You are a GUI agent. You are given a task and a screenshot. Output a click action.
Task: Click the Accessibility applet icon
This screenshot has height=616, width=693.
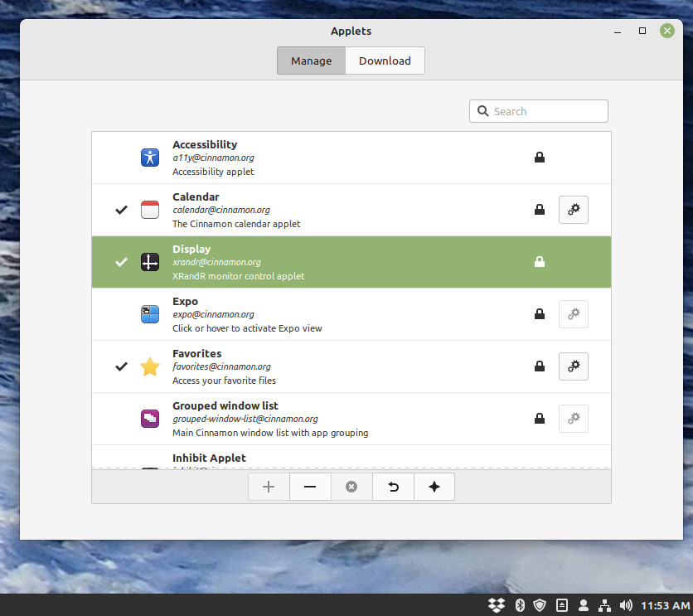(149, 157)
